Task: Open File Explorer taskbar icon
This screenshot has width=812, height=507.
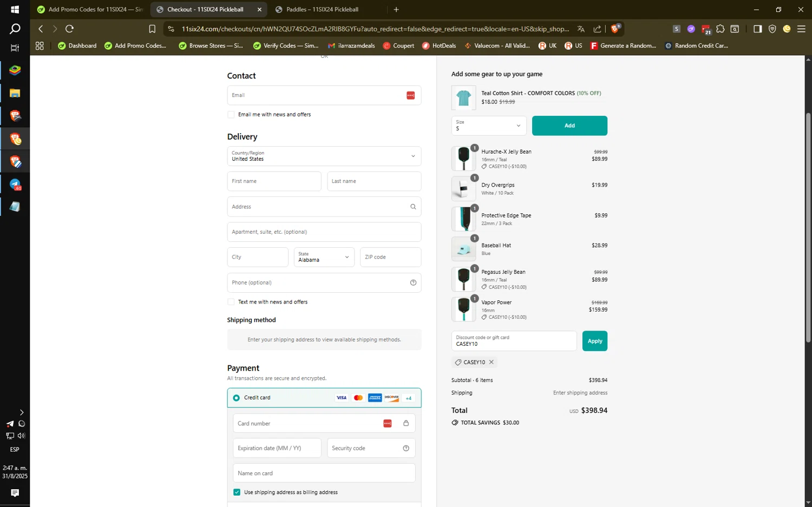Action: click(x=15, y=93)
